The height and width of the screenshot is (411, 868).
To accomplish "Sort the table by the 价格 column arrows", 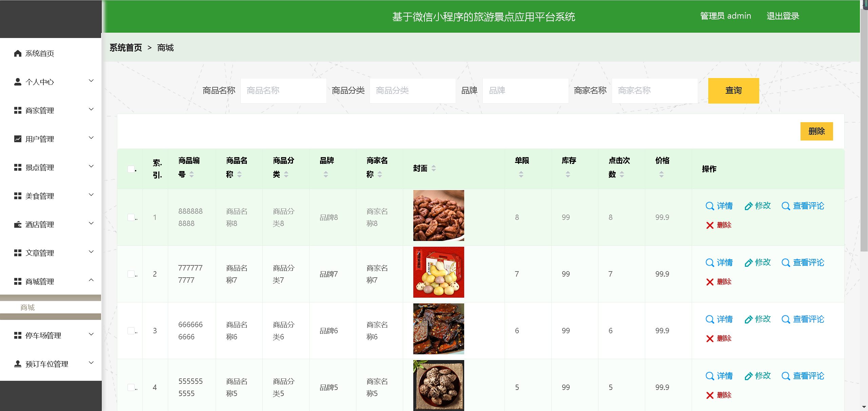I will click(661, 174).
